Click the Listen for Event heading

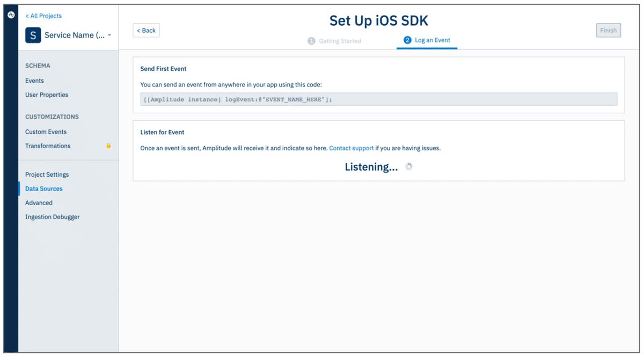[x=162, y=133]
